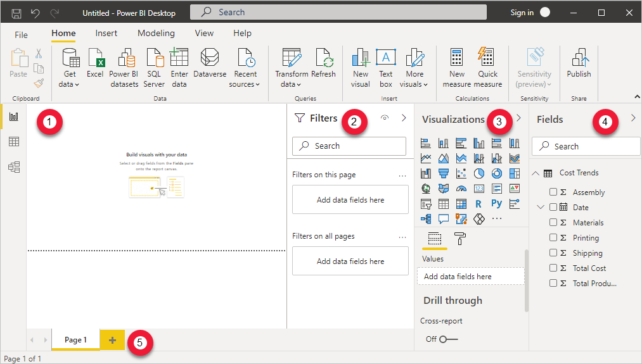Open the Format paint-roller tab
The width and height of the screenshot is (642, 364).
(x=460, y=238)
